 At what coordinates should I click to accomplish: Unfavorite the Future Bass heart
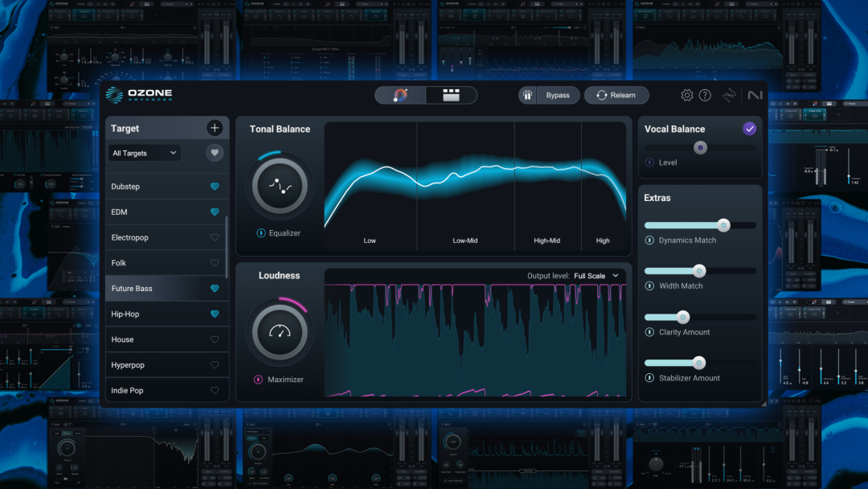tap(215, 289)
